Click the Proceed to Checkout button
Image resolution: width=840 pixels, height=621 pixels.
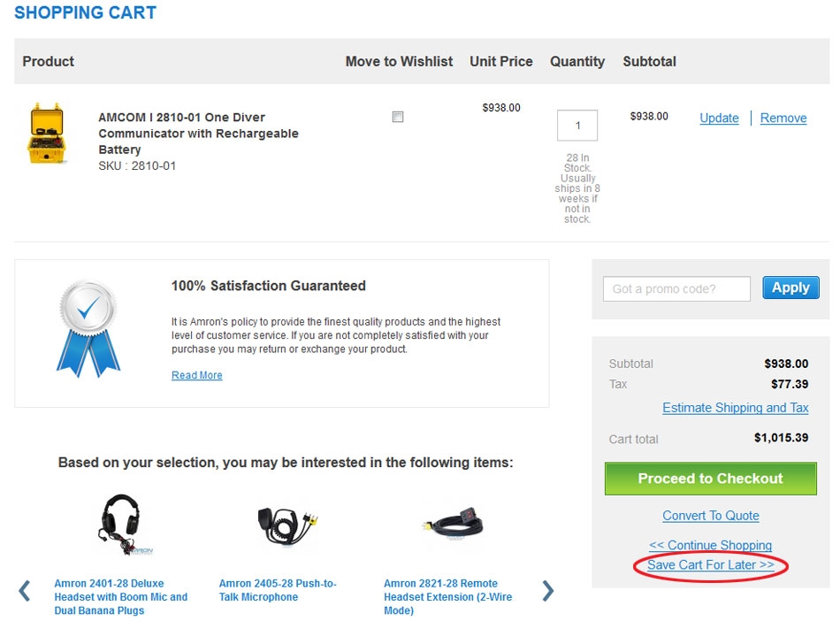tap(710, 479)
